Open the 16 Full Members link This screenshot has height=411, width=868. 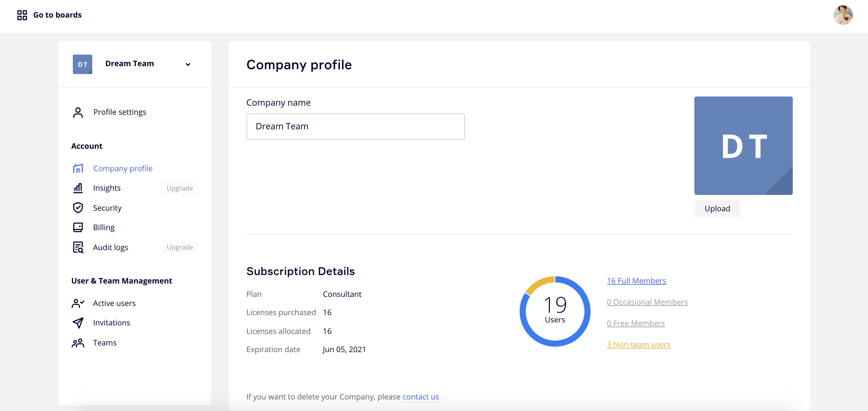point(636,280)
